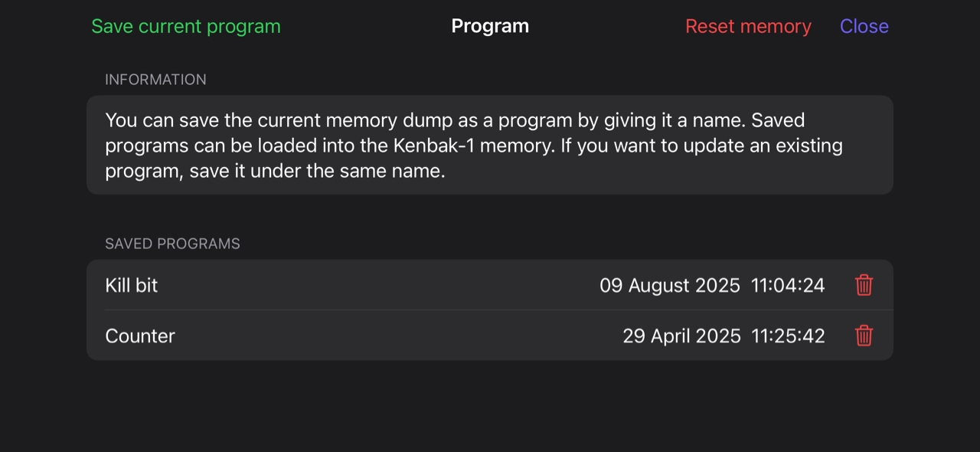980x452 pixels.
Task: Close the Program dialog
Action: coord(864,26)
